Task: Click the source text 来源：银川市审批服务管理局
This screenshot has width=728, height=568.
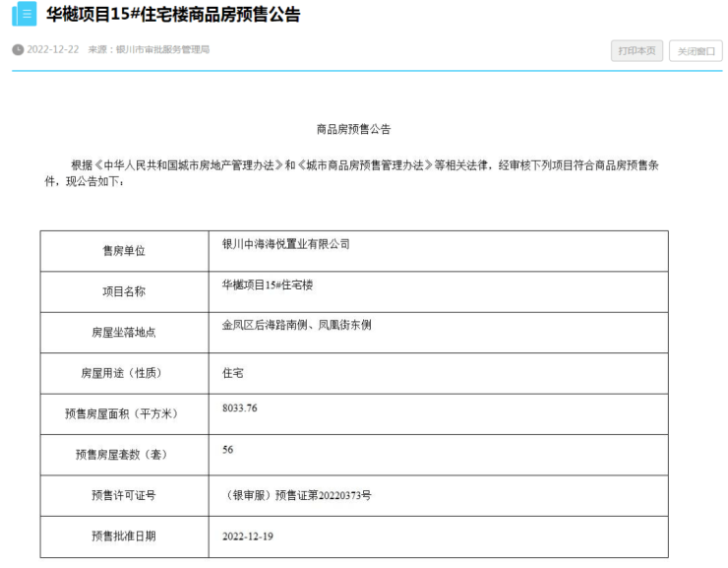Action: point(149,49)
